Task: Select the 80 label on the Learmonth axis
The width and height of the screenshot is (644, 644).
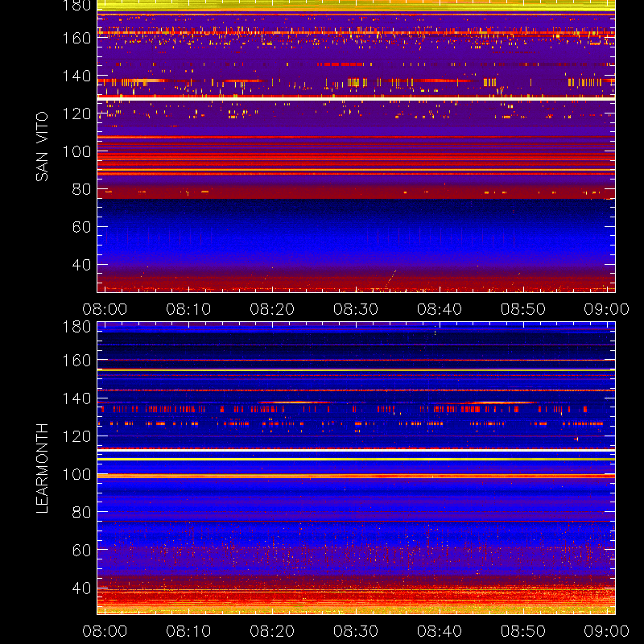Action: pos(81,512)
